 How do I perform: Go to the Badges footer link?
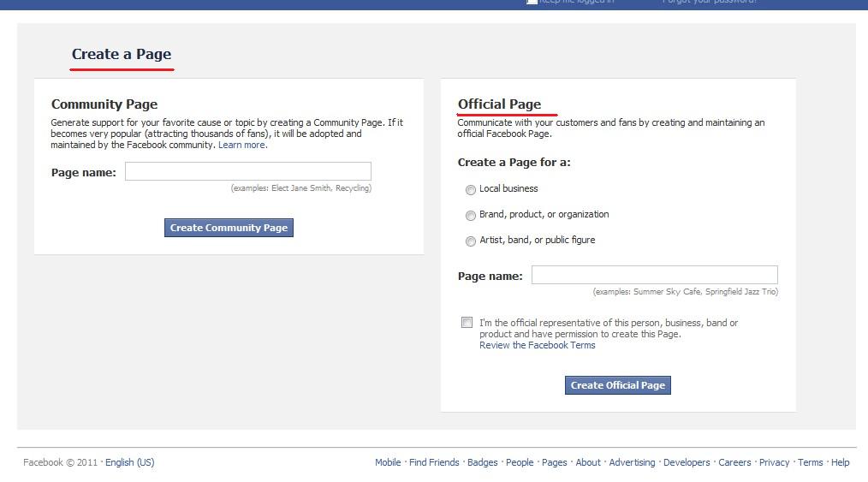(482, 462)
